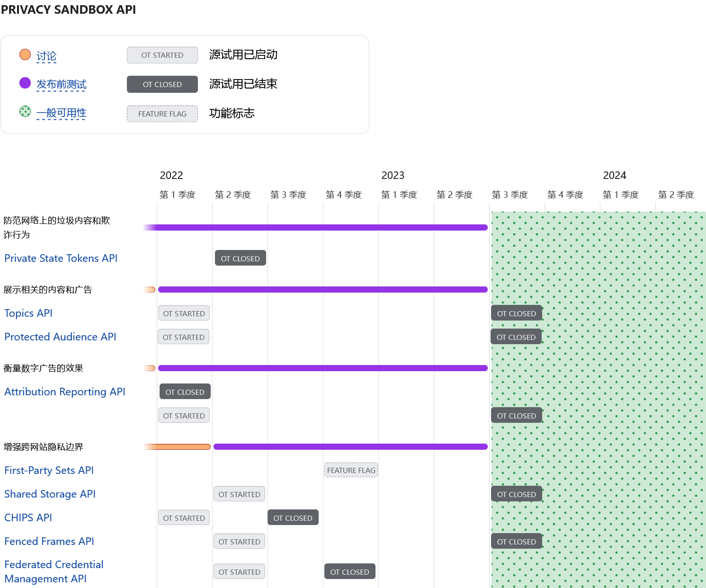Open the Private State Tokens API link

61,258
